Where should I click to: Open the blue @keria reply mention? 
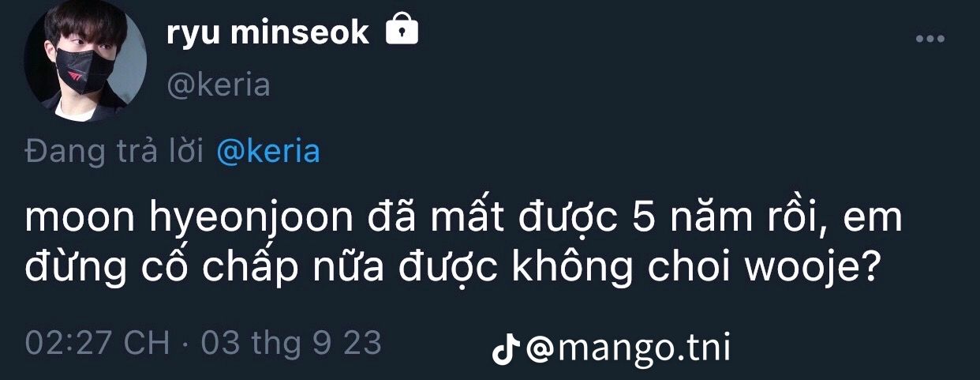(x=267, y=151)
